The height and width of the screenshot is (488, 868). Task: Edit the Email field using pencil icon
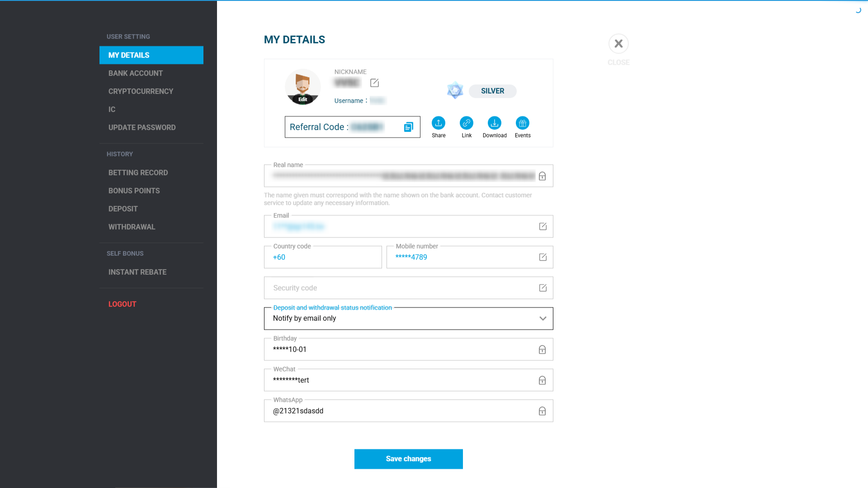pyautogui.click(x=542, y=226)
